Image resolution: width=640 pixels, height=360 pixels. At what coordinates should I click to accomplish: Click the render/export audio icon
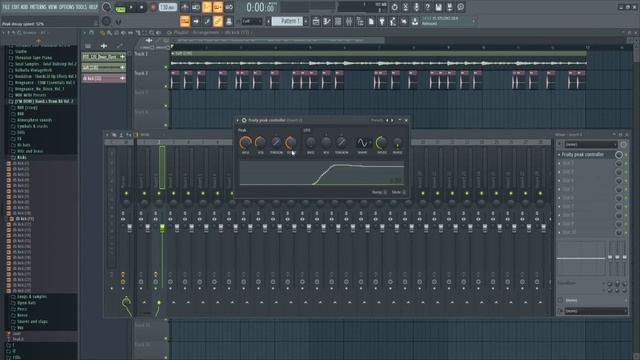click(x=449, y=7)
